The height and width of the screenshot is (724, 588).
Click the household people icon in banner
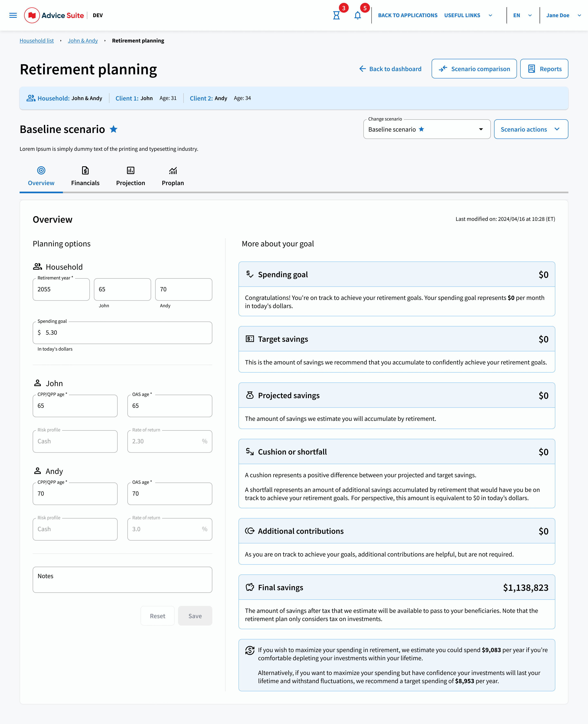31,98
